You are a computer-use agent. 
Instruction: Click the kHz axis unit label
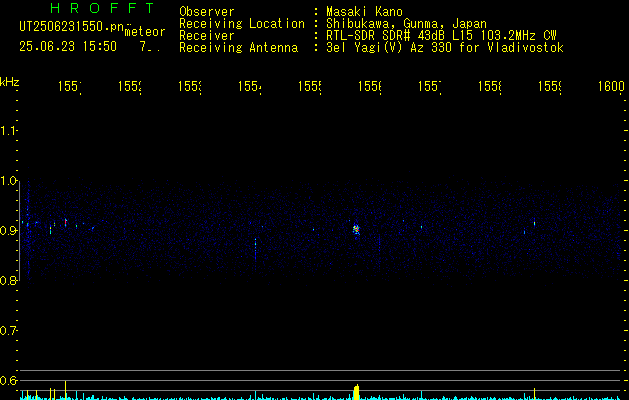9,82
